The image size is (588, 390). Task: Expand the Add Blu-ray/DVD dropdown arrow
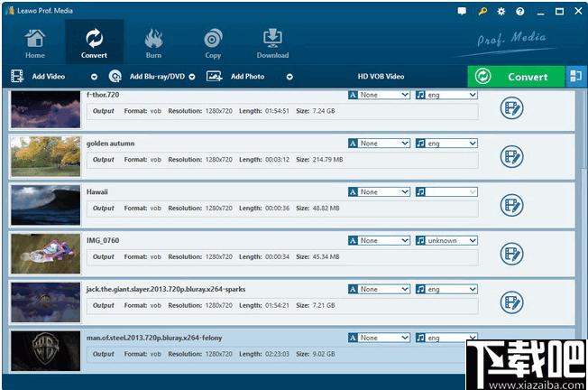(x=192, y=77)
